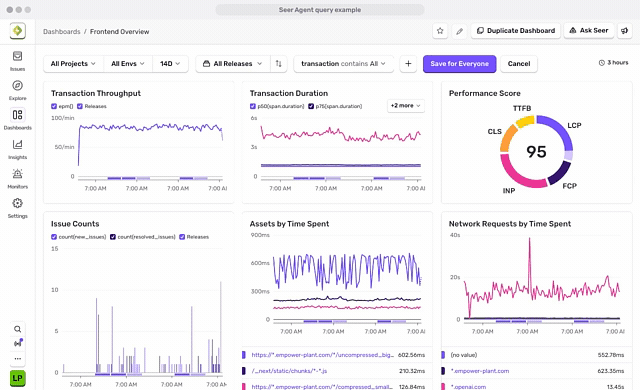Image resolution: width=640 pixels, height=390 pixels.
Task: Toggle the epm() series checkbox
Action: click(54, 106)
